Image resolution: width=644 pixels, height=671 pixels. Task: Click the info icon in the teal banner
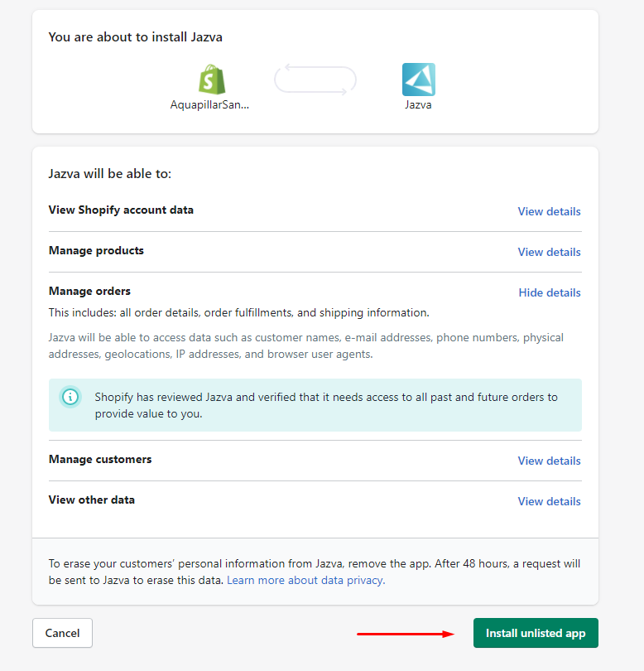[71, 397]
